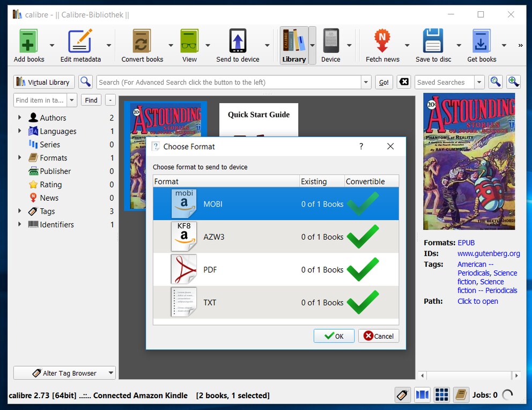This screenshot has height=410, width=532.
Task: Open the Convert books dropdown arrow
Action: pos(171,45)
